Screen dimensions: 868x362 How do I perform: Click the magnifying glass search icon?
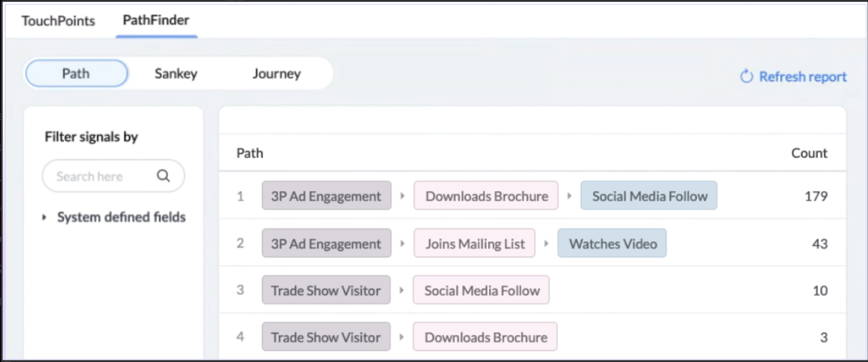click(163, 176)
